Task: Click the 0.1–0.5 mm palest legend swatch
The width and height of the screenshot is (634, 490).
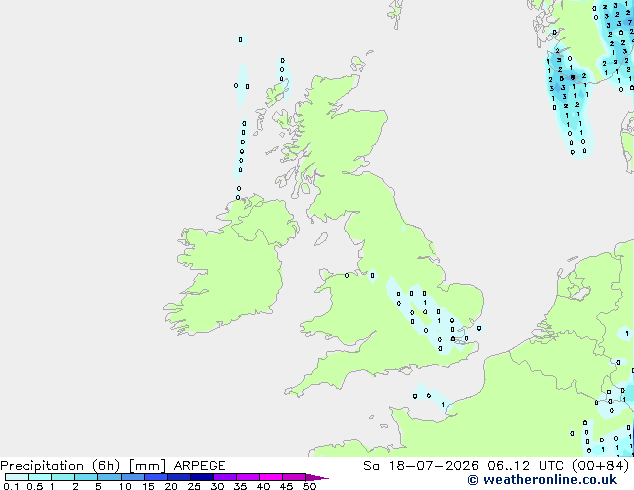Action: [17, 477]
